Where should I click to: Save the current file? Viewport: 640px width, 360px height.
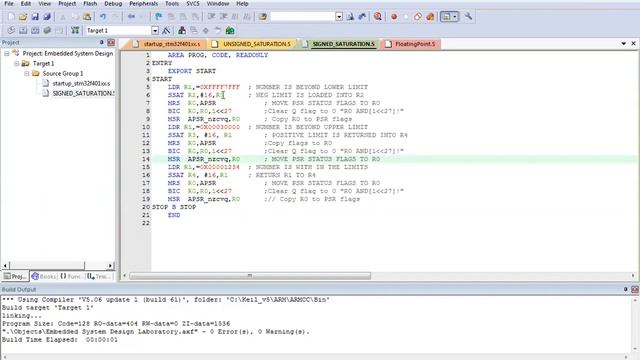(x=35, y=17)
